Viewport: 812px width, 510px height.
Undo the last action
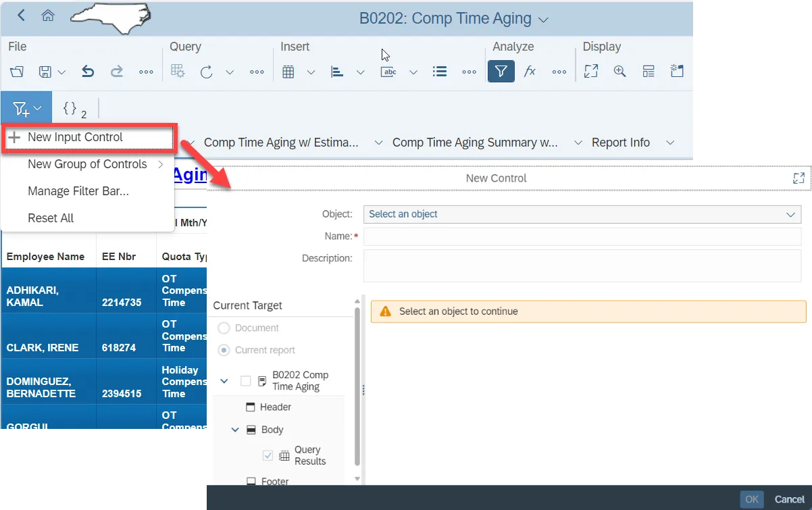point(88,72)
